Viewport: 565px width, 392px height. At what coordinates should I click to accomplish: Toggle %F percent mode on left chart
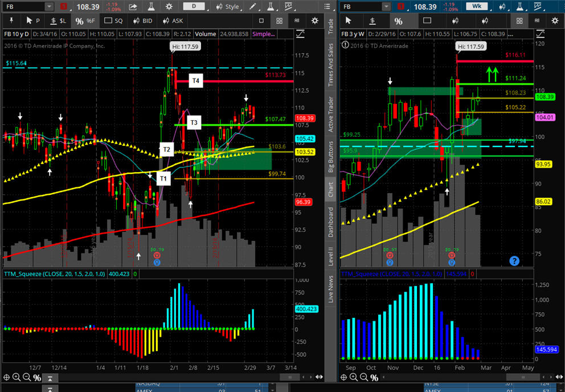coord(86,21)
